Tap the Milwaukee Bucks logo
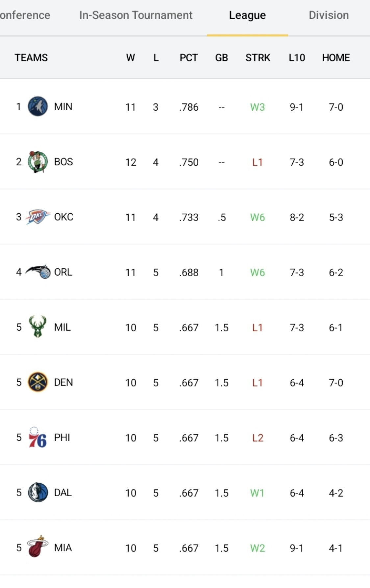 tap(37, 327)
